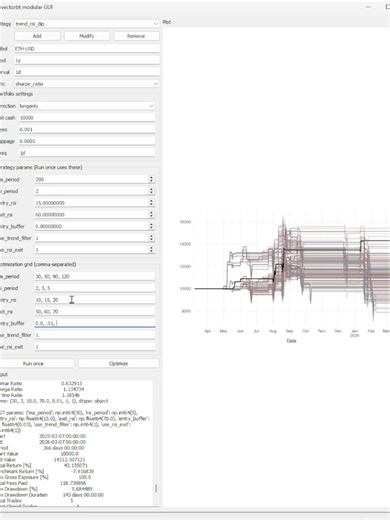Screen dimensions: 390x520
Task: Click the Start date 2025-03-07 in output
Action: [x=62, y=436]
